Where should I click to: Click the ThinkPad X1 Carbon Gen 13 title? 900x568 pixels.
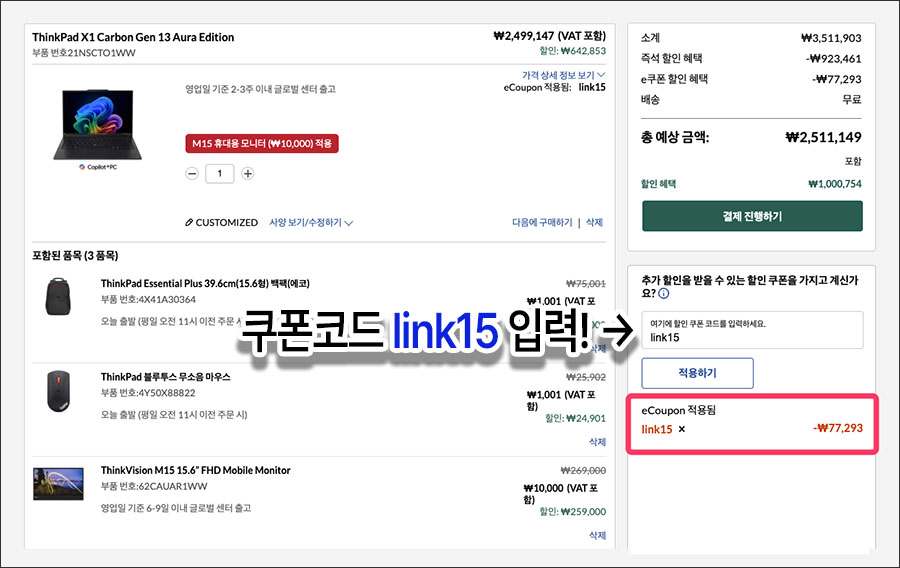pyautogui.click(x=133, y=37)
